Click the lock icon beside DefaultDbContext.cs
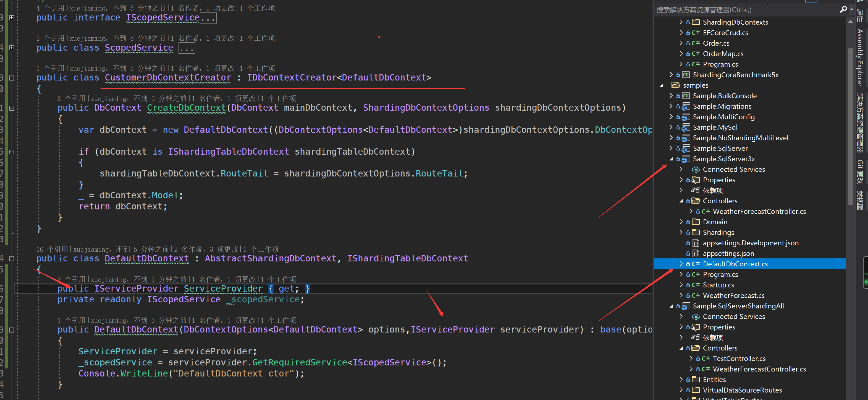This screenshot has height=400, width=868. point(688,264)
